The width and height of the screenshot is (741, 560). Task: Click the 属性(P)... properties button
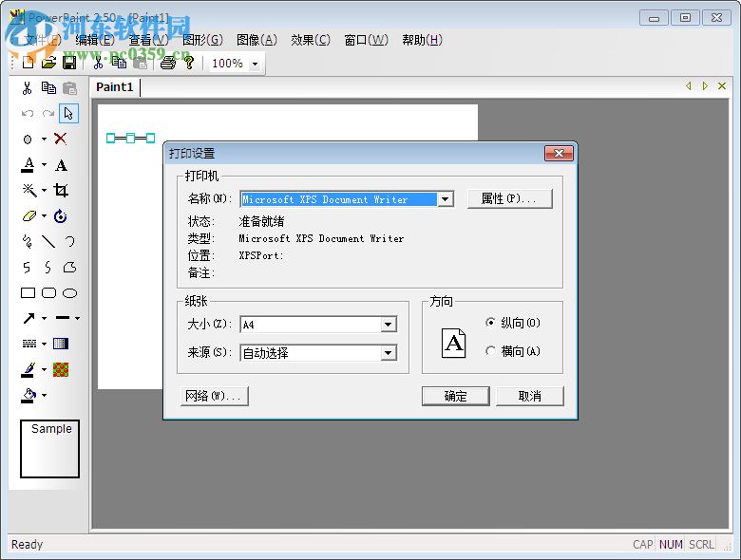pos(509,198)
